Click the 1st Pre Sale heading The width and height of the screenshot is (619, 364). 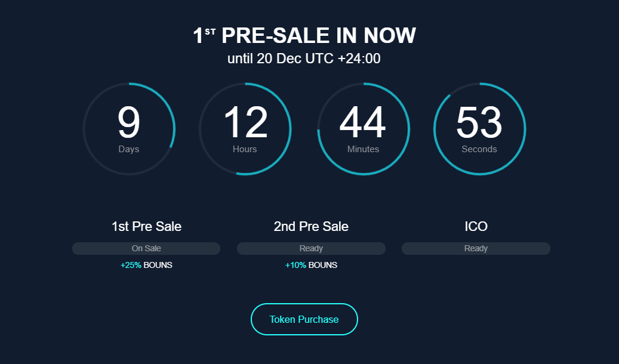tap(146, 226)
